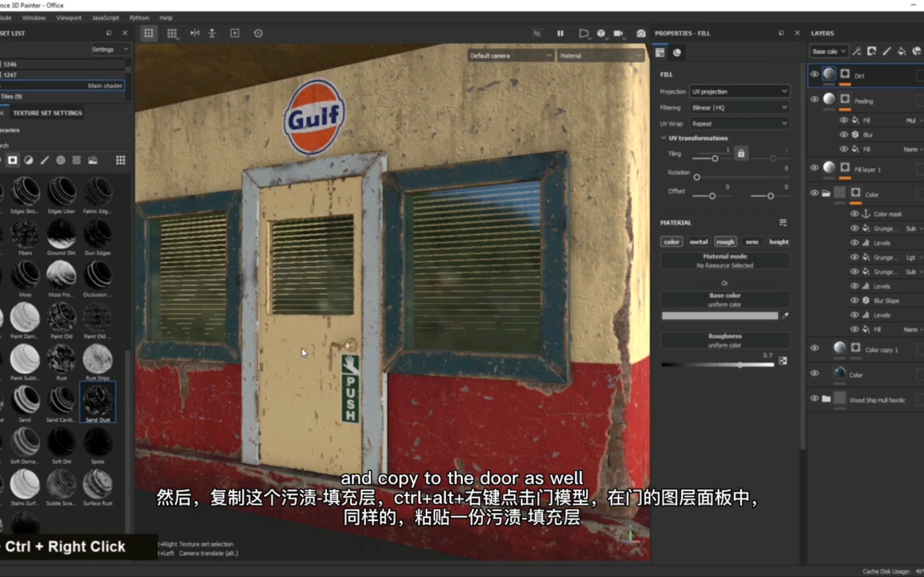
Task: Hide the Fill layer 1 layer
Action: 815,168
